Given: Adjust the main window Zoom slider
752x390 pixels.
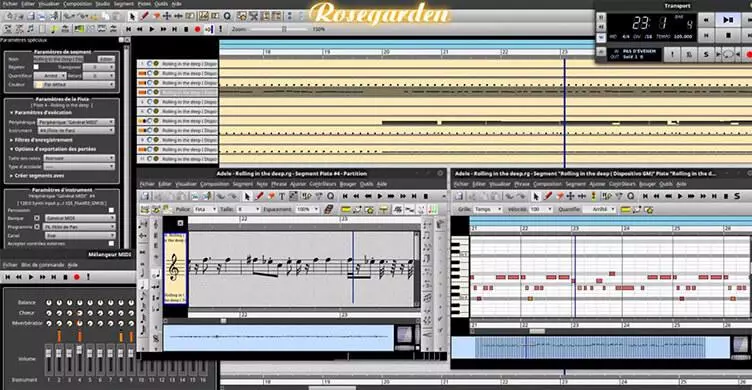Looking at the screenshot, I should (283, 29).
